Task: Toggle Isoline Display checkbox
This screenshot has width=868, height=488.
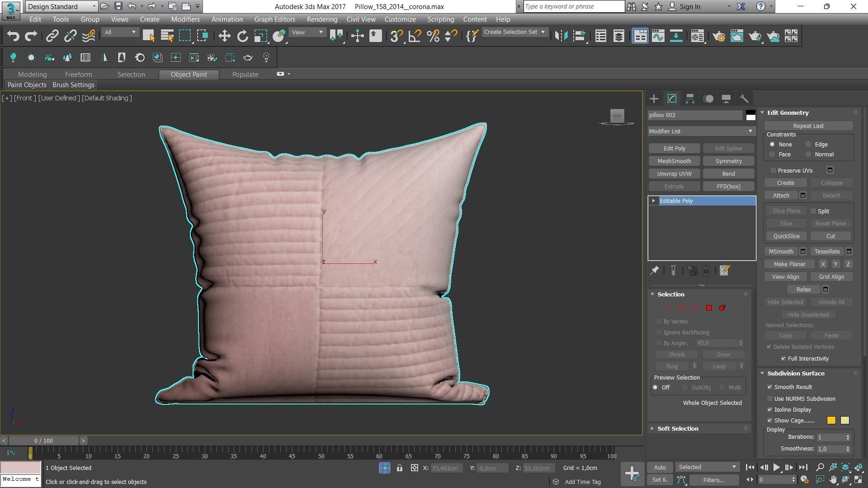Action: coord(770,410)
